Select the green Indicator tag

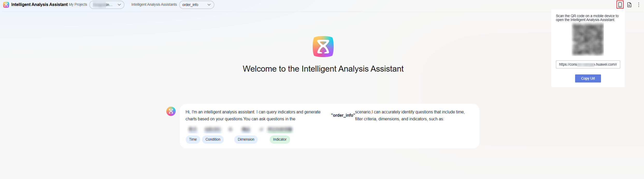pyautogui.click(x=280, y=139)
